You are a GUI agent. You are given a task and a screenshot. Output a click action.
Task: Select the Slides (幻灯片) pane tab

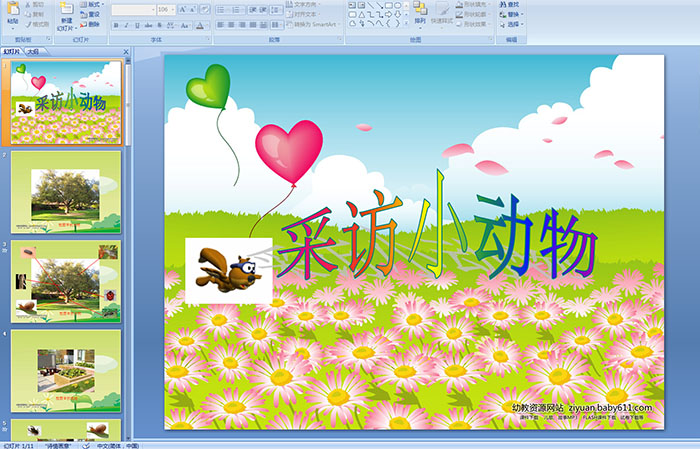[x=11, y=51]
